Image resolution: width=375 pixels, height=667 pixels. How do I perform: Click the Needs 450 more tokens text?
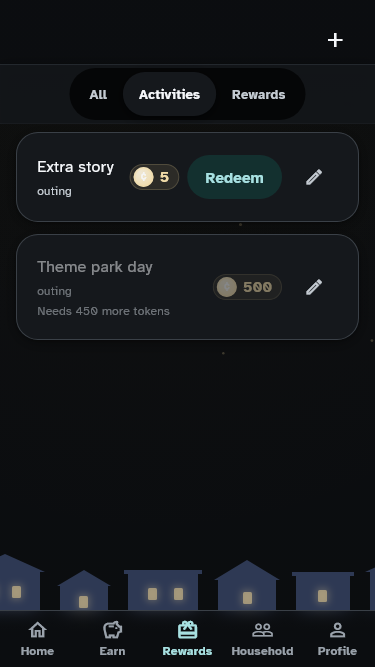coord(103,311)
